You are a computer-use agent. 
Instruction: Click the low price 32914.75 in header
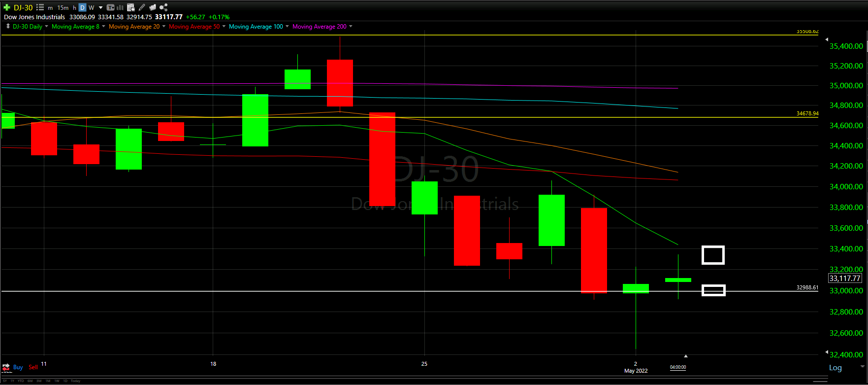pyautogui.click(x=139, y=17)
